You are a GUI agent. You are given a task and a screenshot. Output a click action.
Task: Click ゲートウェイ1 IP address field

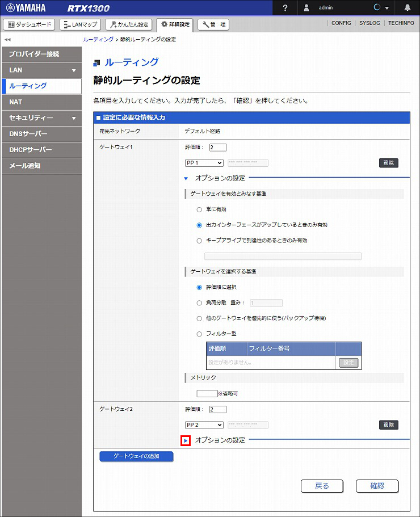[248, 163]
